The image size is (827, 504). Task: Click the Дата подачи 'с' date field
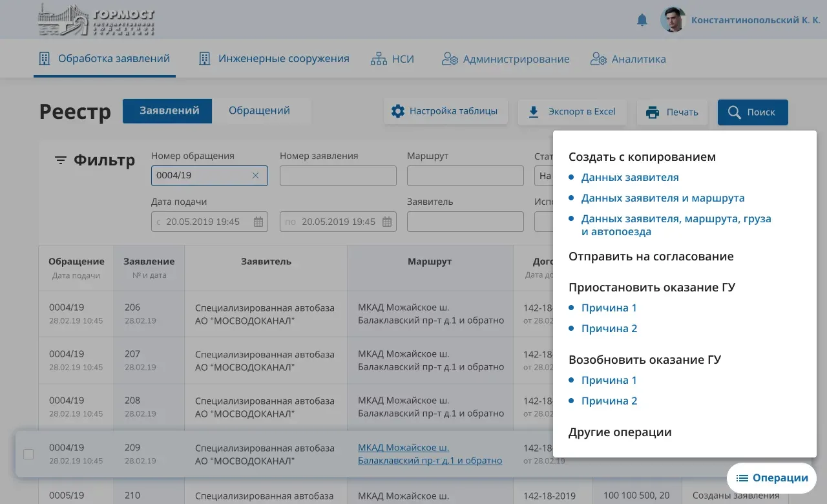[209, 222]
